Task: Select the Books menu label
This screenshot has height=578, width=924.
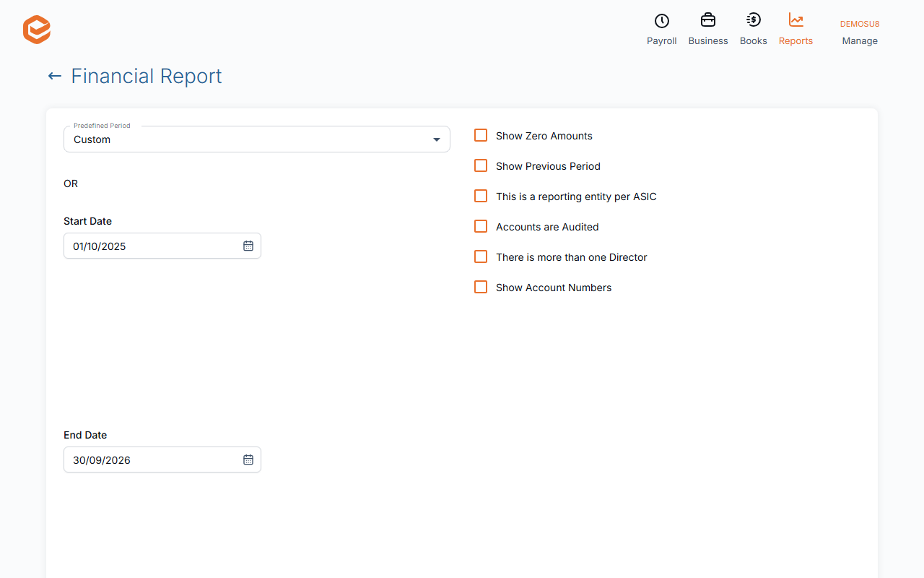Action: point(754,41)
